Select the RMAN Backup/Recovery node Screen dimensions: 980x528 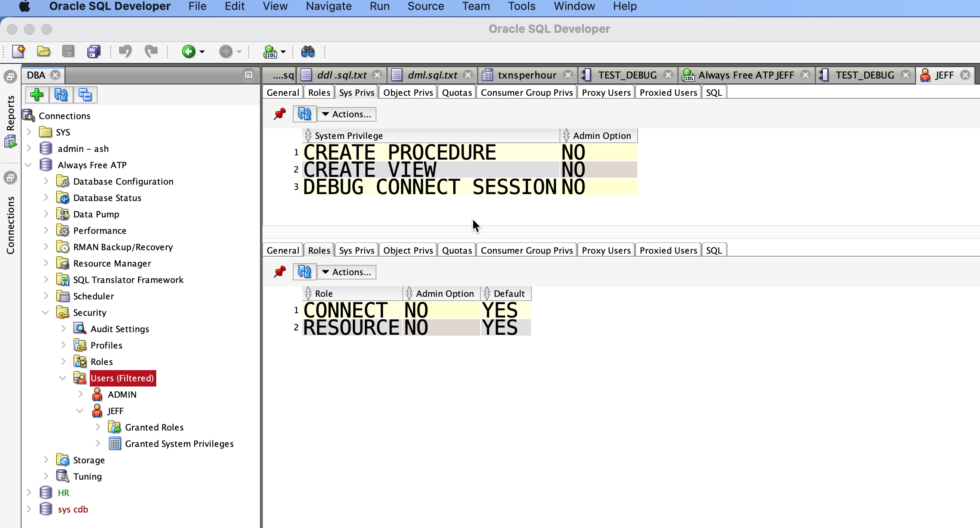pyautogui.click(x=123, y=247)
